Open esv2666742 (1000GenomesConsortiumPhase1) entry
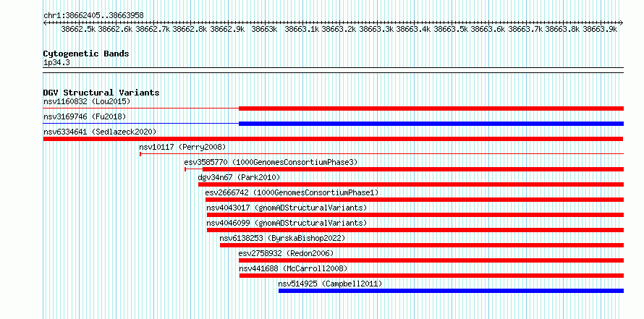644x319 pixels. (292, 192)
